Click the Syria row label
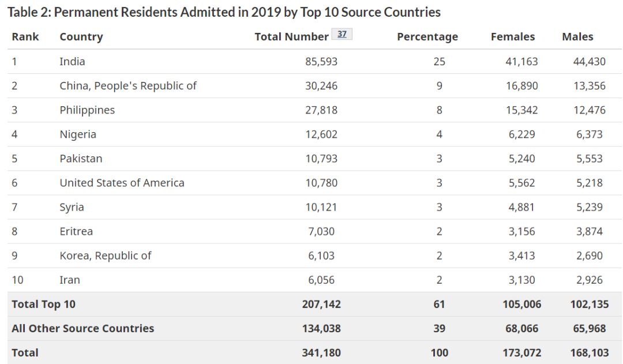The width and height of the screenshot is (623, 364). (72, 207)
